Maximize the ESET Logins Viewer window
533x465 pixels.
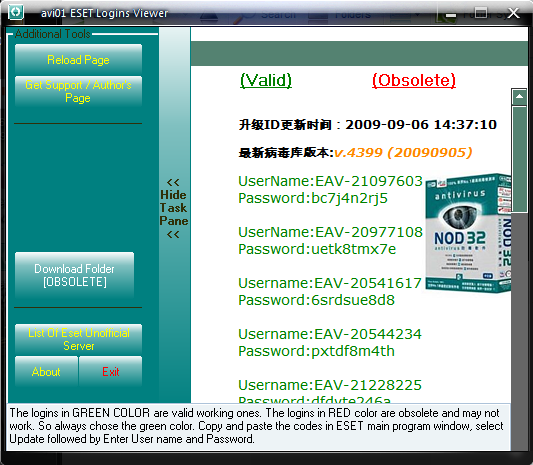pyautogui.click(x=481, y=13)
